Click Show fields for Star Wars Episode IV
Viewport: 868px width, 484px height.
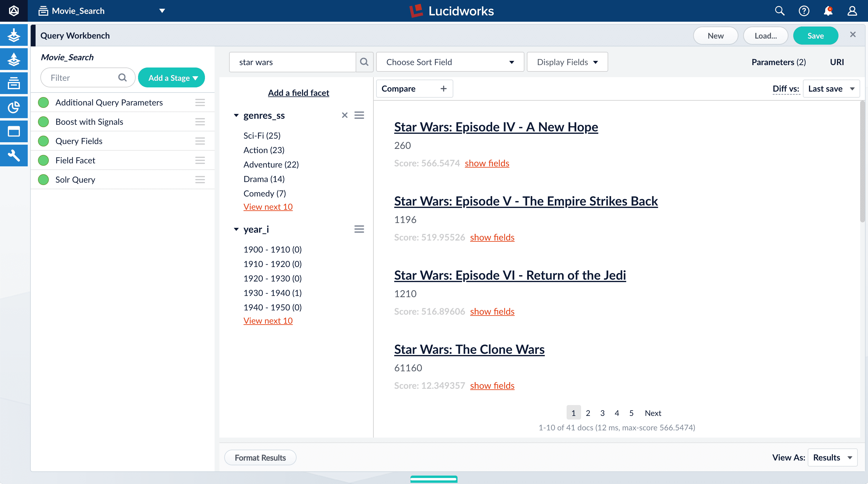(x=487, y=162)
